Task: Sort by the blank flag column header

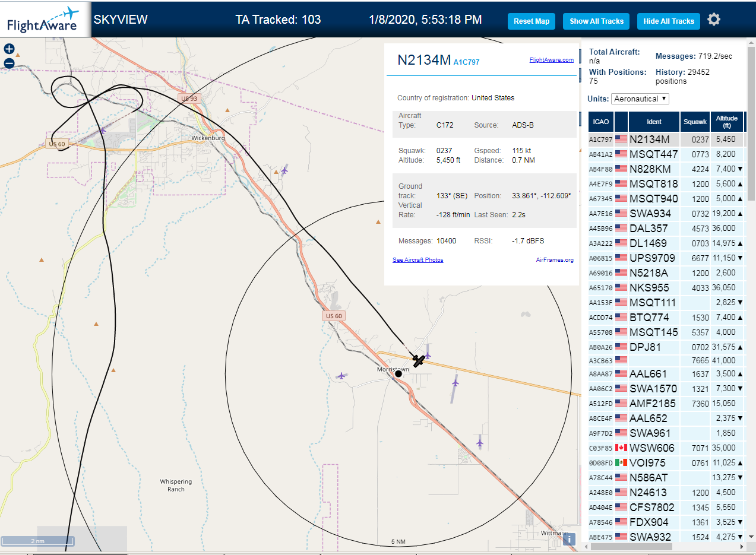Action: (x=621, y=122)
